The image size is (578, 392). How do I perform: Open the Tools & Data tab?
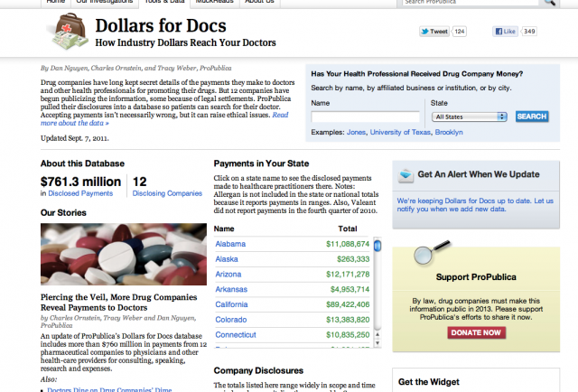click(164, 2)
